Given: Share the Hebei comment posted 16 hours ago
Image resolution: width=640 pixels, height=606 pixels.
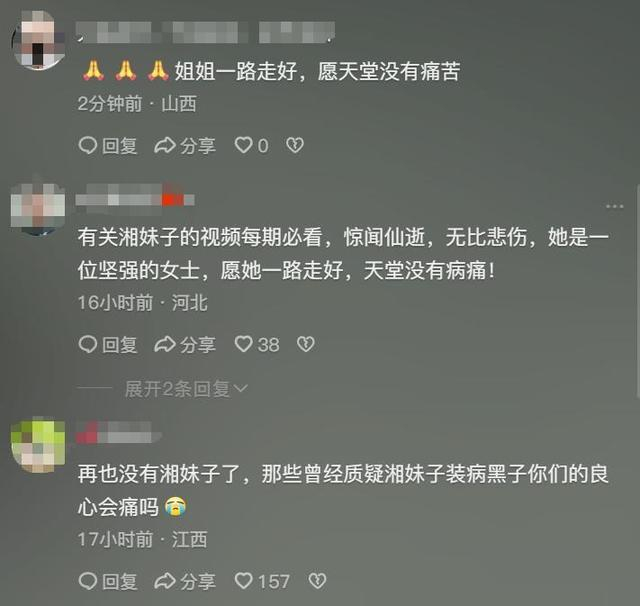Looking at the screenshot, I should 185,345.
